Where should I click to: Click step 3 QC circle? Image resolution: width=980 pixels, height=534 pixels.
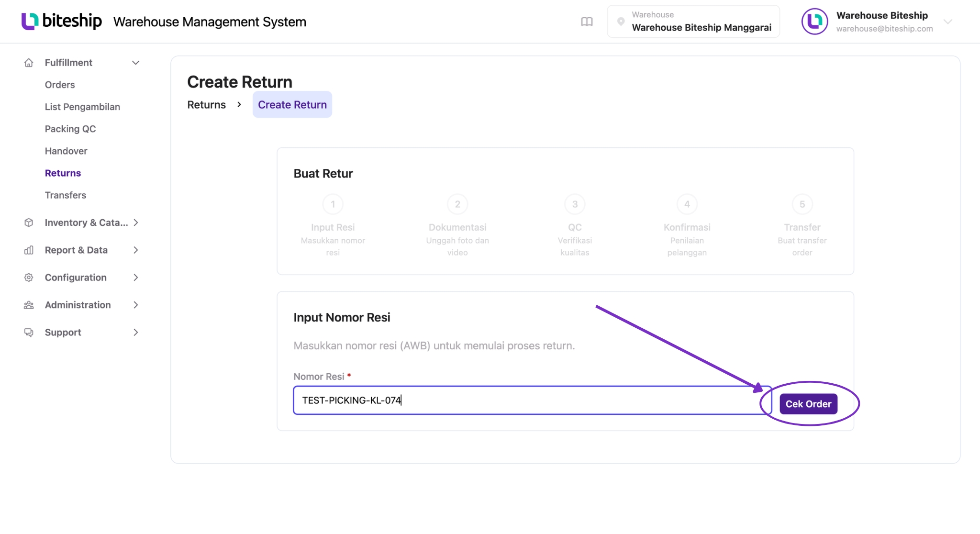pos(575,204)
